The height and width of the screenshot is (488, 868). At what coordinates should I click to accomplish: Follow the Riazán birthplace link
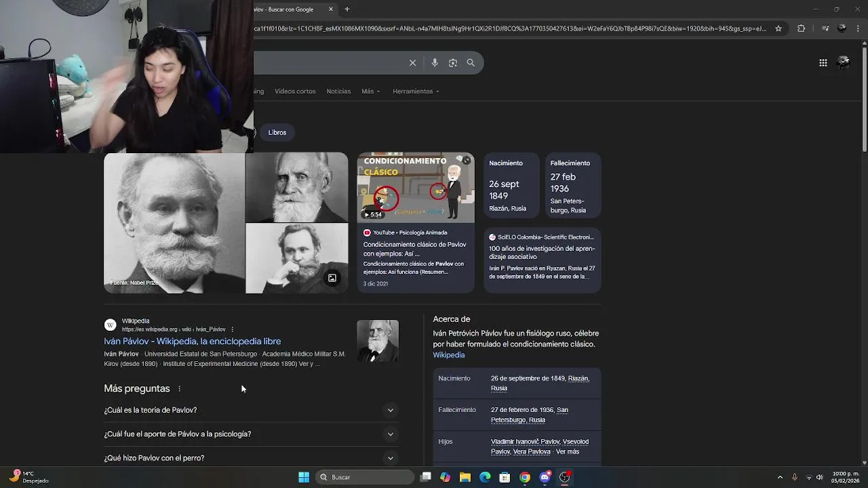[x=578, y=378]
